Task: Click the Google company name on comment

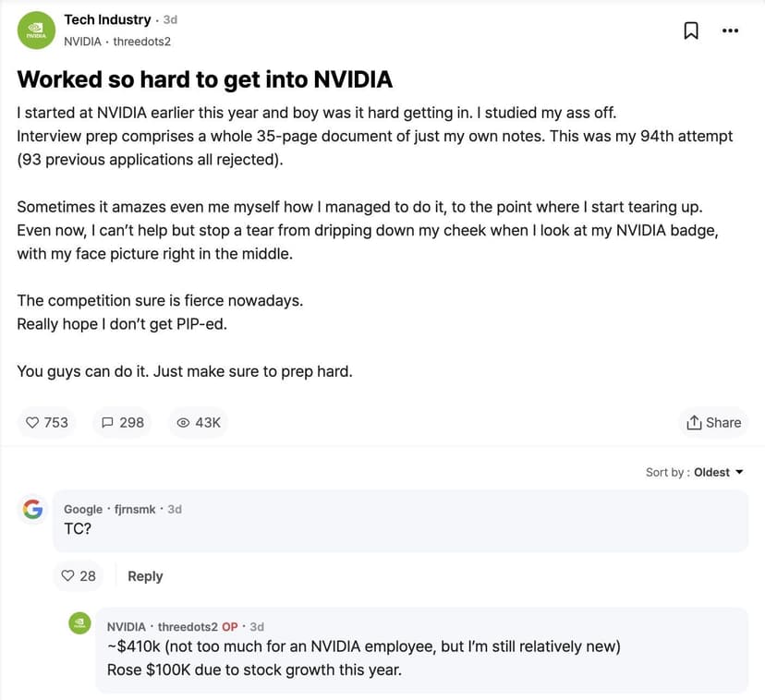Action: (83, 509)
